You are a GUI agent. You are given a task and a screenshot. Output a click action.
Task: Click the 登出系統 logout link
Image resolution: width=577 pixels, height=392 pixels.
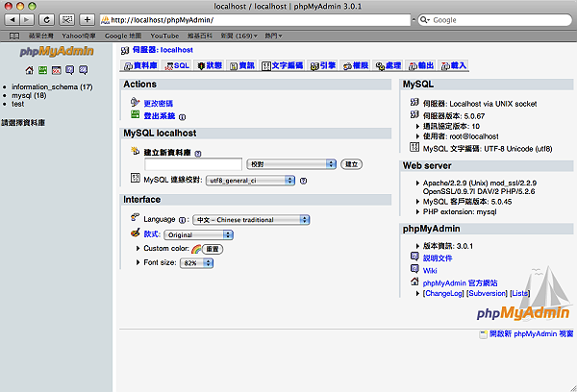pyautogui.click(x=160, y=116)
